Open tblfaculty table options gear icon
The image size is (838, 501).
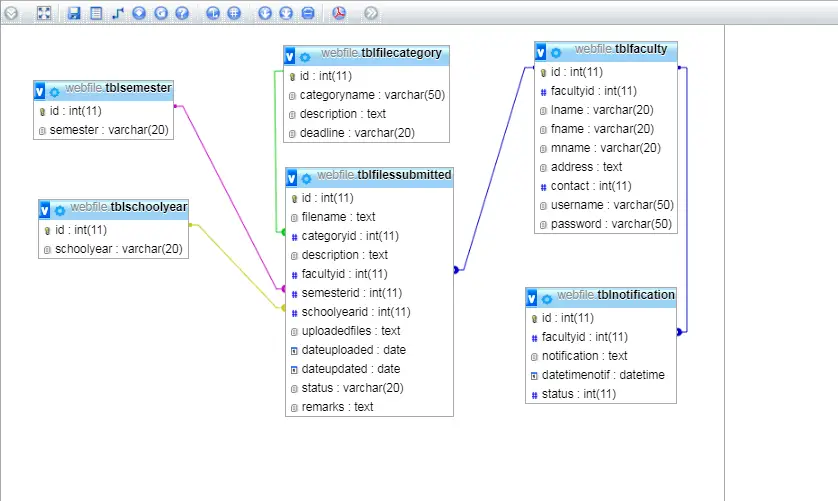[556, 53]
